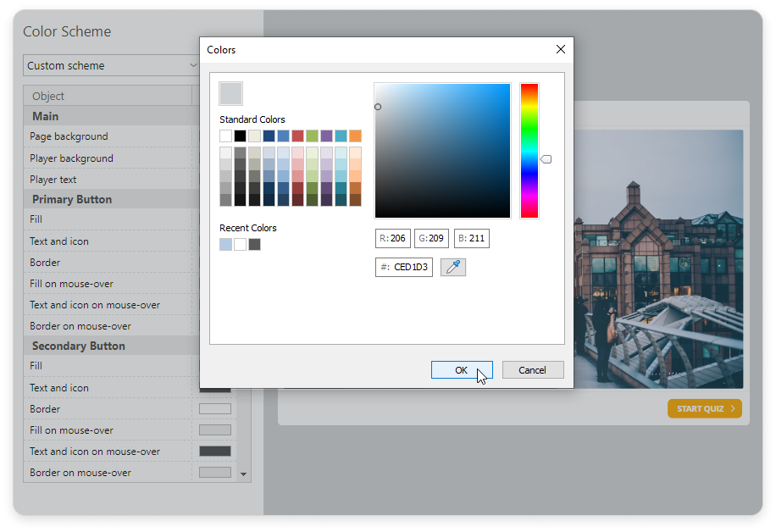
Task: Choose the green standard color swatch
Action: [x=312, y=136]
